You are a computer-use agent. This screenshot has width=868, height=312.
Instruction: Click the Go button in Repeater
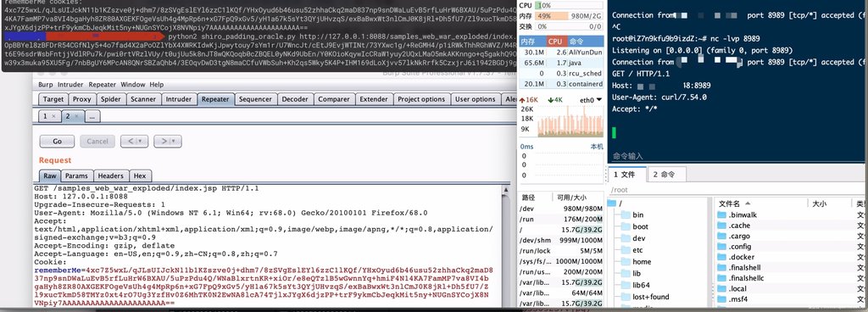click(57, 141)
